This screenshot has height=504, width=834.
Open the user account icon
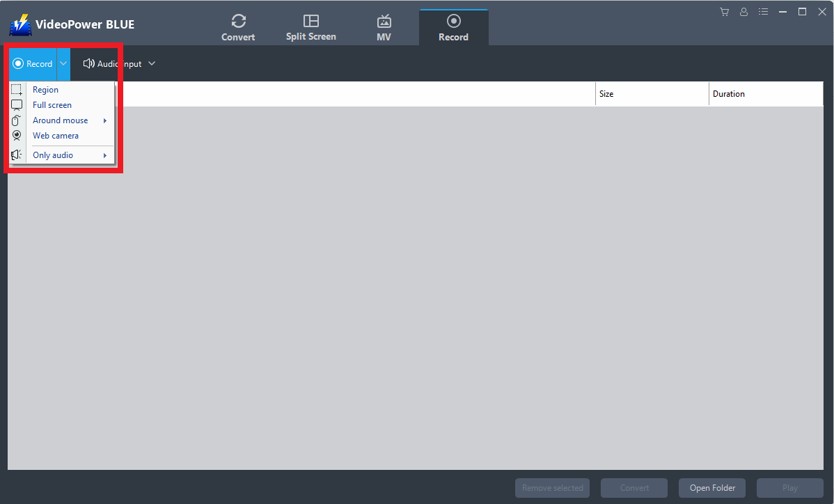(x=743, y=12)
